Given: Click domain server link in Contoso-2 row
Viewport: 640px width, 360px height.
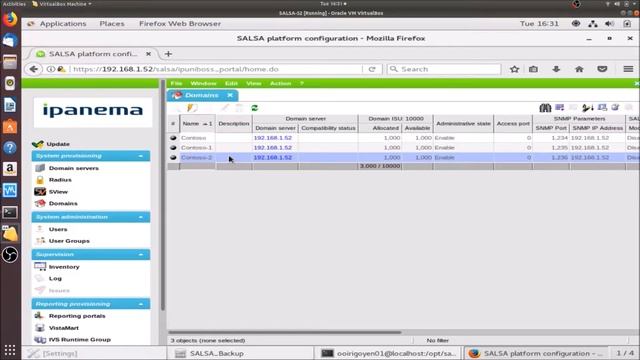Looking at the screenshot, I should click(273, 158).
